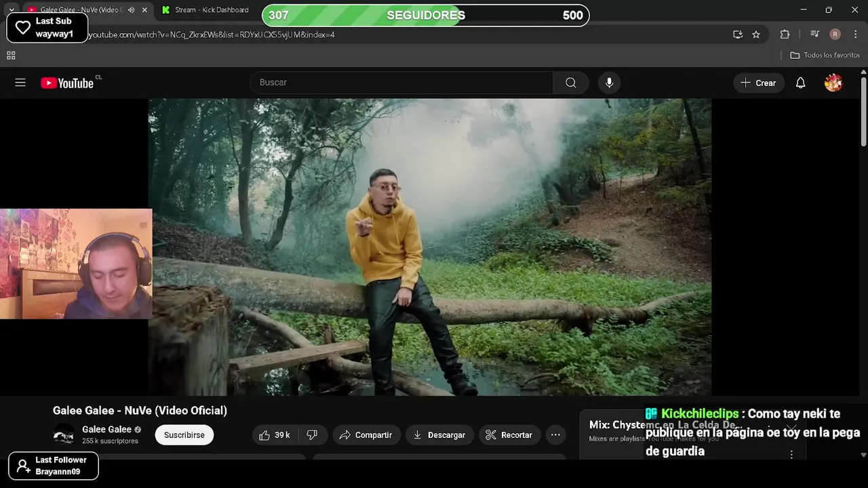Click the URL in the address bar

(212, 35)
